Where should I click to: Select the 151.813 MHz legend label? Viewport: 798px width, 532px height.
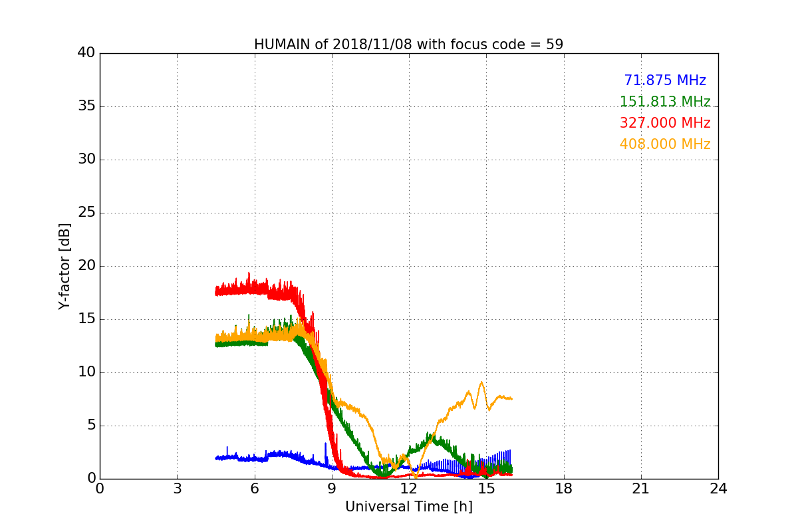(x=665, y=102)
